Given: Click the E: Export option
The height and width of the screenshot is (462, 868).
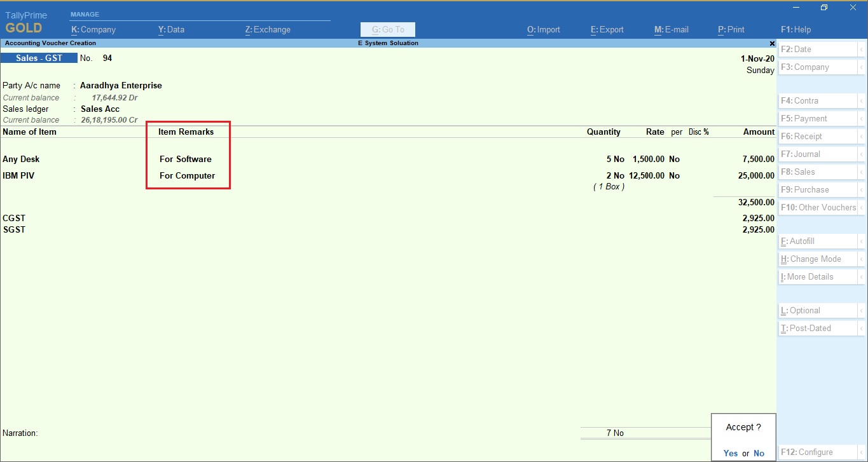Looking at the screenshot, I should point(607,29).
